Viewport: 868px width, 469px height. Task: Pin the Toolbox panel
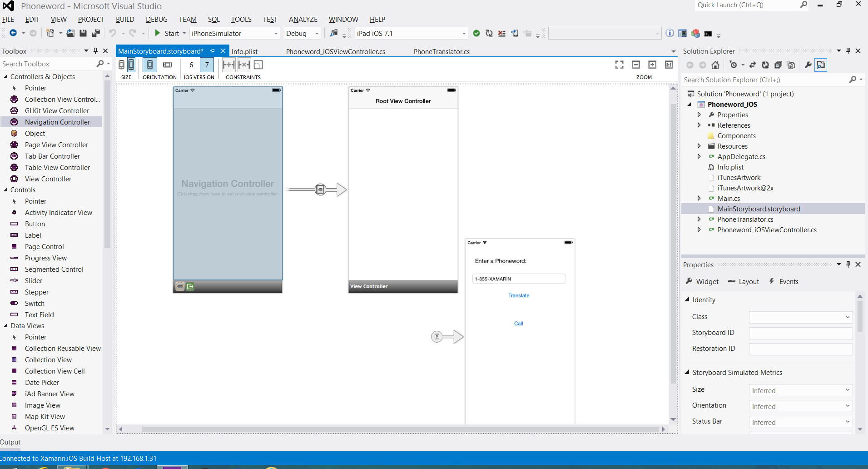[x=95, y=51]
